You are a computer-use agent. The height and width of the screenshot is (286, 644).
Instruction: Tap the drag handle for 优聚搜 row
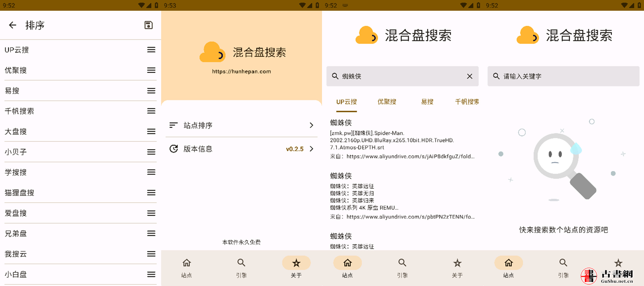151,70
